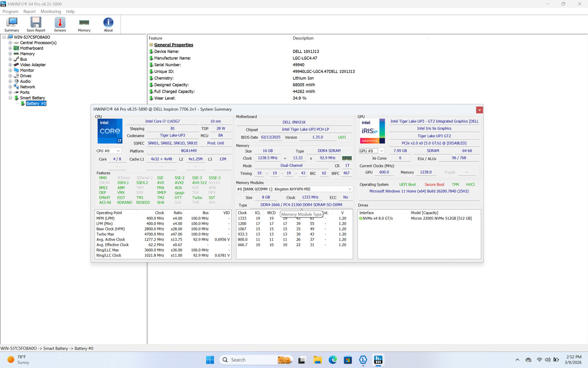The image size is (588, 368).
Task: Click the Intel Iris Xe Graphics name field
Action: pos(434,129)
